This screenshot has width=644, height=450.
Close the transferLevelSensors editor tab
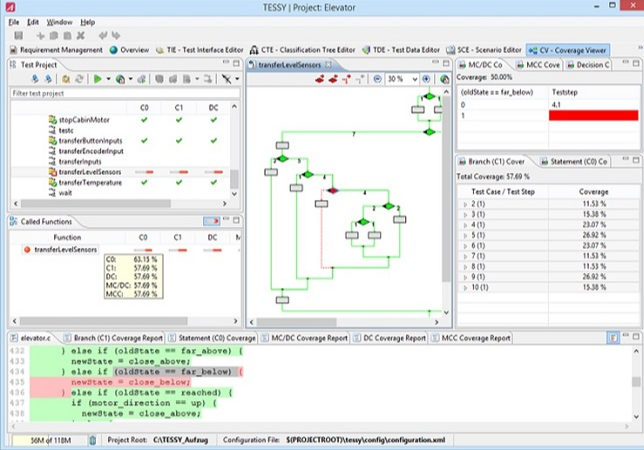(328, 64)
